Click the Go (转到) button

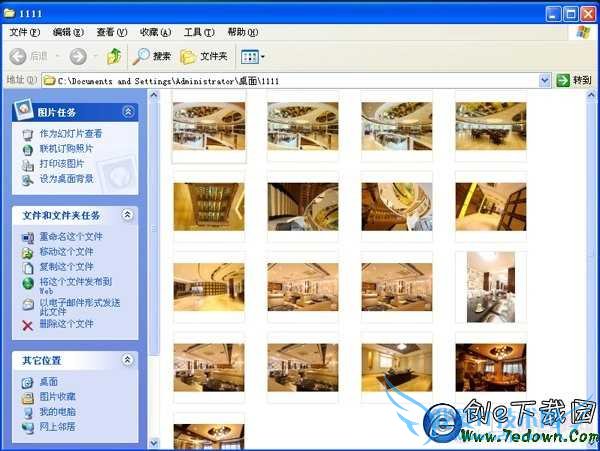coord(574,80)
